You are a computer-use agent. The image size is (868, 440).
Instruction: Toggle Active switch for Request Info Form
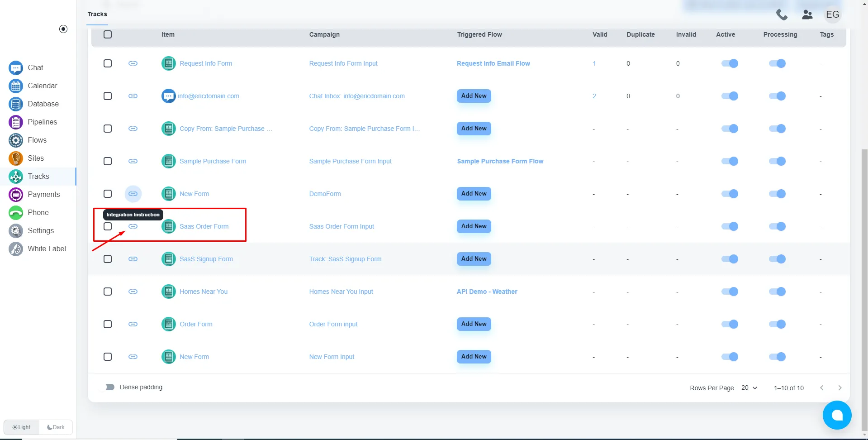pyautogui.click(x=730, y=63)
